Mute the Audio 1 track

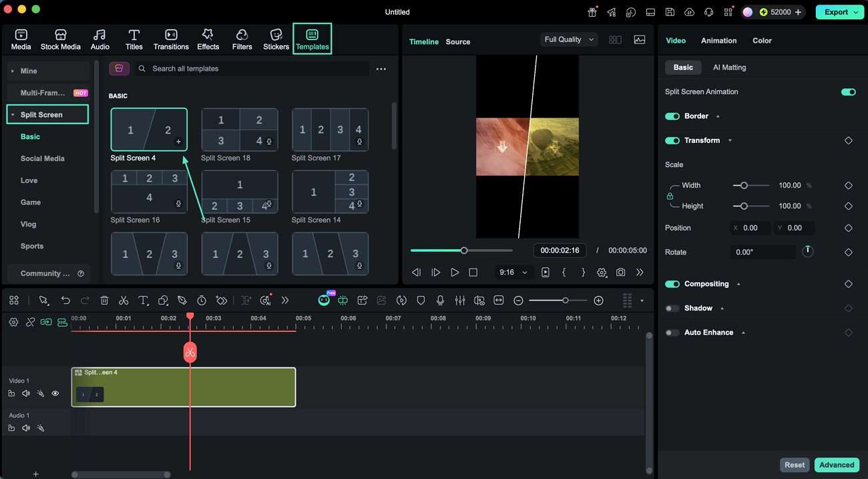coord(26,428)
